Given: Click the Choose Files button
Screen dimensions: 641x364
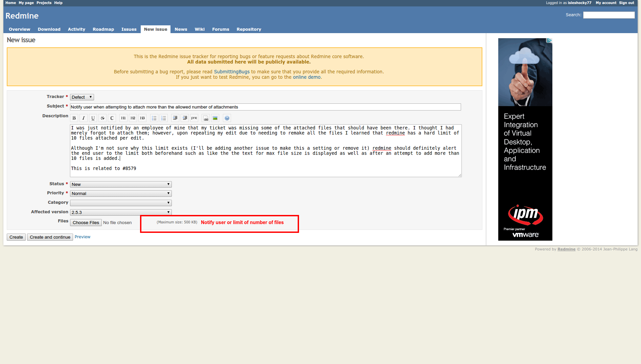Looking at the screenshot, I should [86, 223].
